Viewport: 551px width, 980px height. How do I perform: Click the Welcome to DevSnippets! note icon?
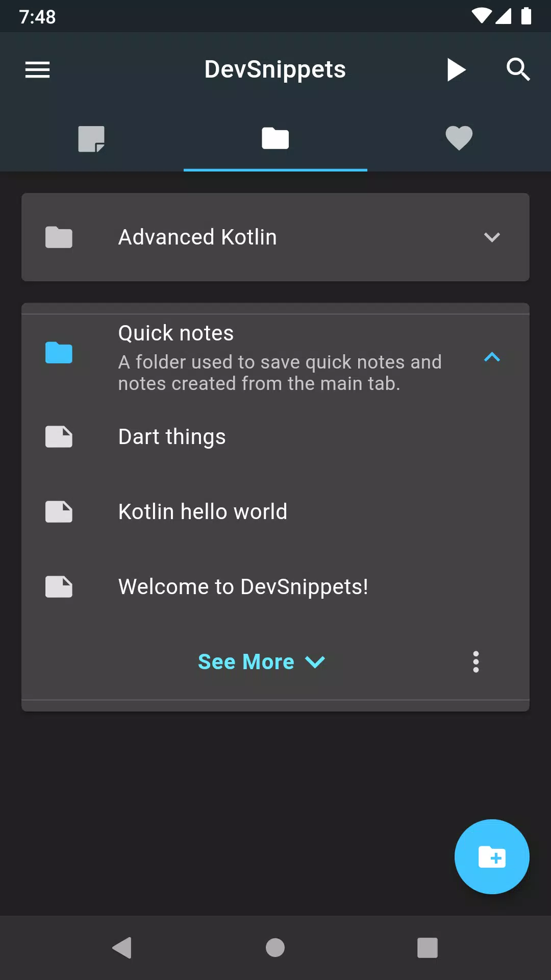pos(59,587)
